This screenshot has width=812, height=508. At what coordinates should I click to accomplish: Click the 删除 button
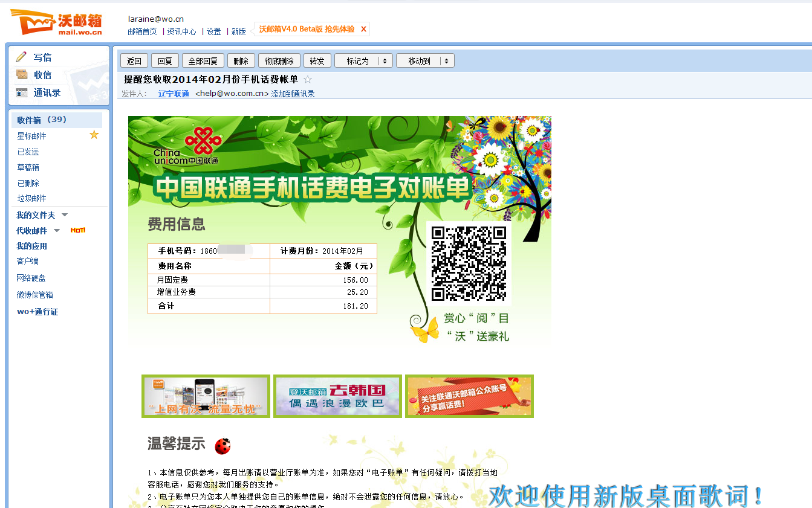coord(241,61)
